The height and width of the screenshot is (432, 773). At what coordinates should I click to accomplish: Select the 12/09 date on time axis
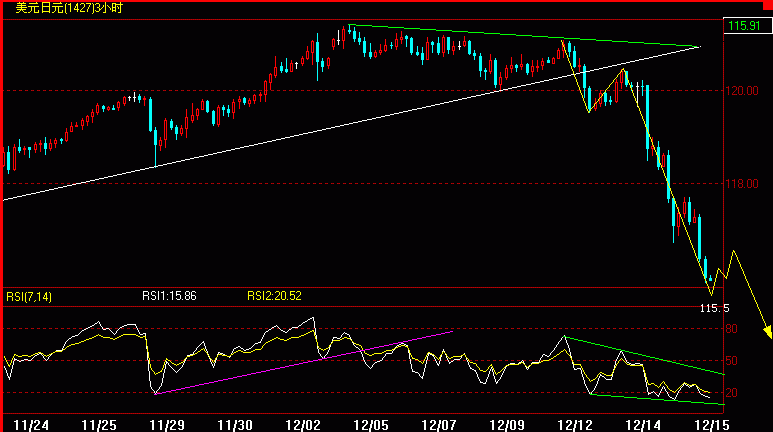click(x=507, y=425)
